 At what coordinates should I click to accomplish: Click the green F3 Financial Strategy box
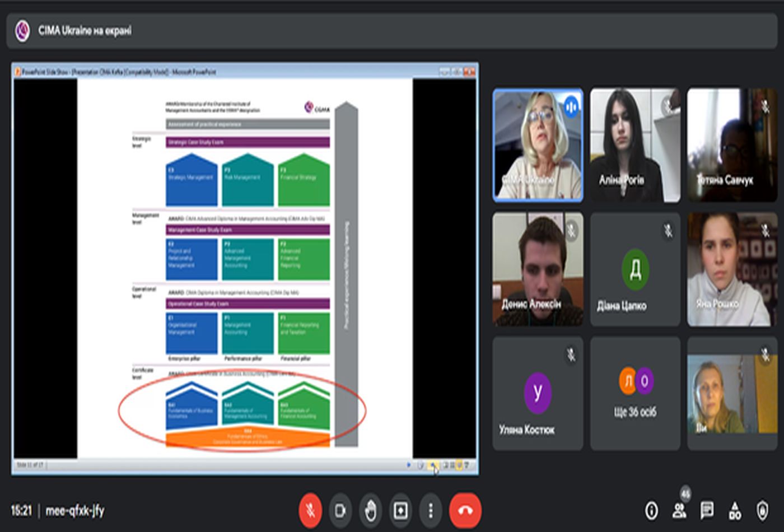pyautogui.click(x=304, y=180)
